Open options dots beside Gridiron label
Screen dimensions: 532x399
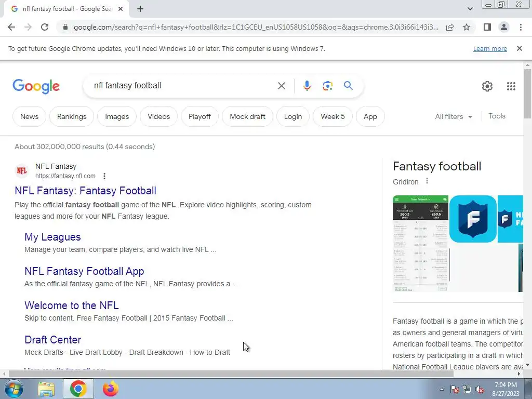(x=427, y=181)
